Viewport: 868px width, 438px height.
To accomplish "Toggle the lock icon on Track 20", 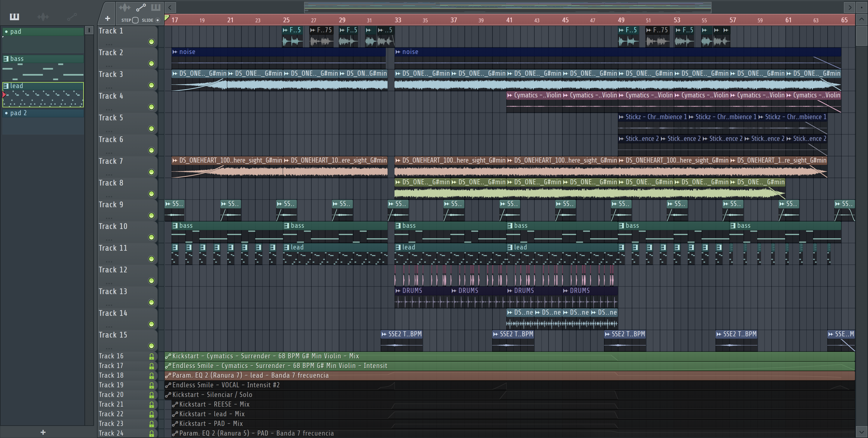I will coord(152,395).
